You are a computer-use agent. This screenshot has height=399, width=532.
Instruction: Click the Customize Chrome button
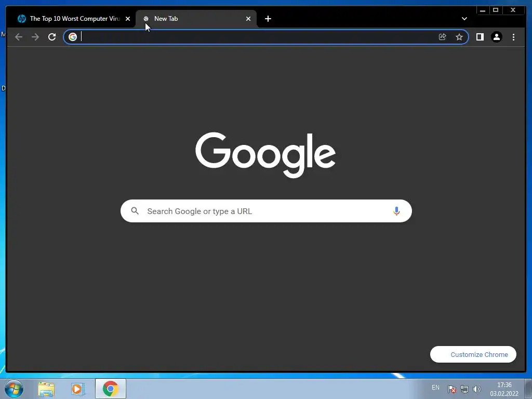pyautogui.click(x=473, y=354)
